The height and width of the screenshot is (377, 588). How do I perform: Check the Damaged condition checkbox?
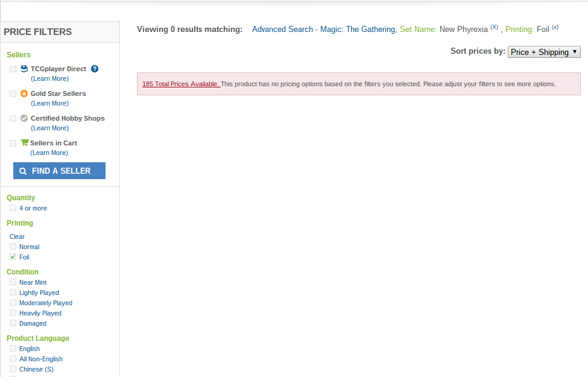pyautogui.click(x=13, y=323)
